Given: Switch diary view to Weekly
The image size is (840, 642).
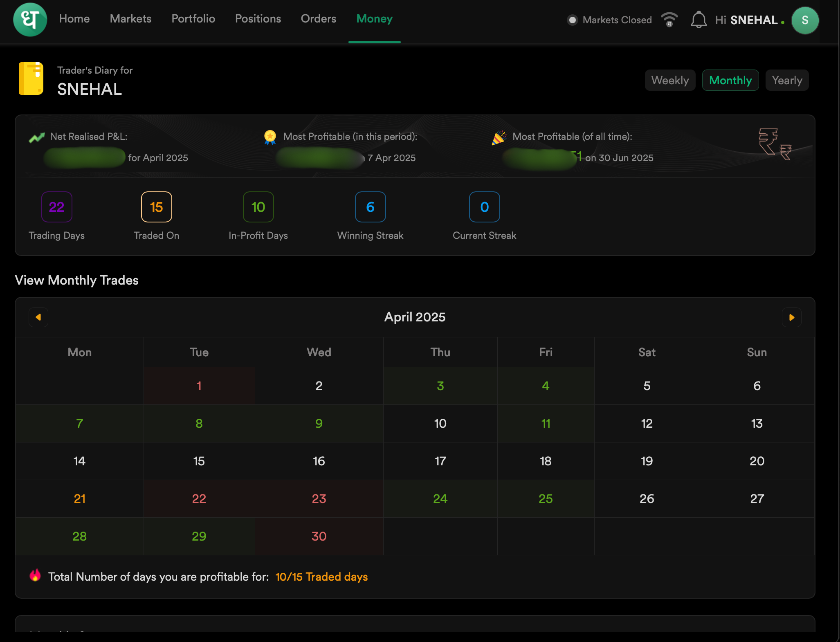Looking at the screenshot, I should point(670,80).
